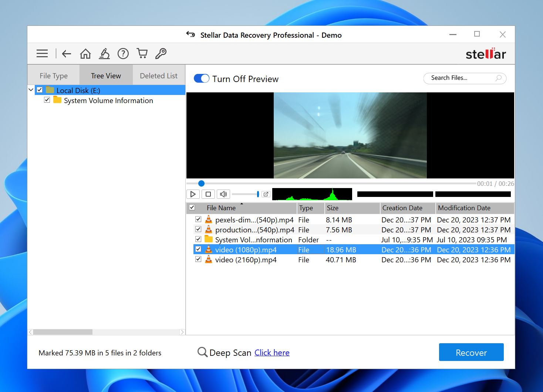Click the title bar app icon
The height and width of the screenshot is (392, 543).
pyautogui.click(x=190, y=34)
